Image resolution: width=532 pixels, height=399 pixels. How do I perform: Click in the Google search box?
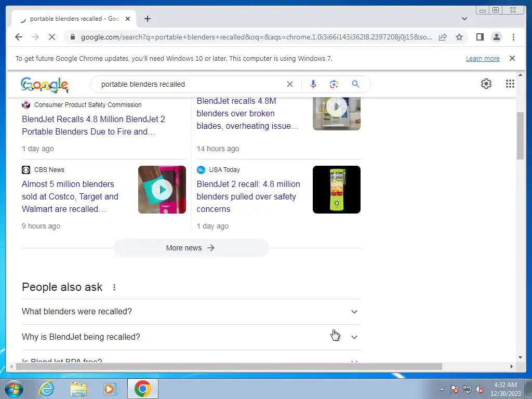tap(190, 84)
